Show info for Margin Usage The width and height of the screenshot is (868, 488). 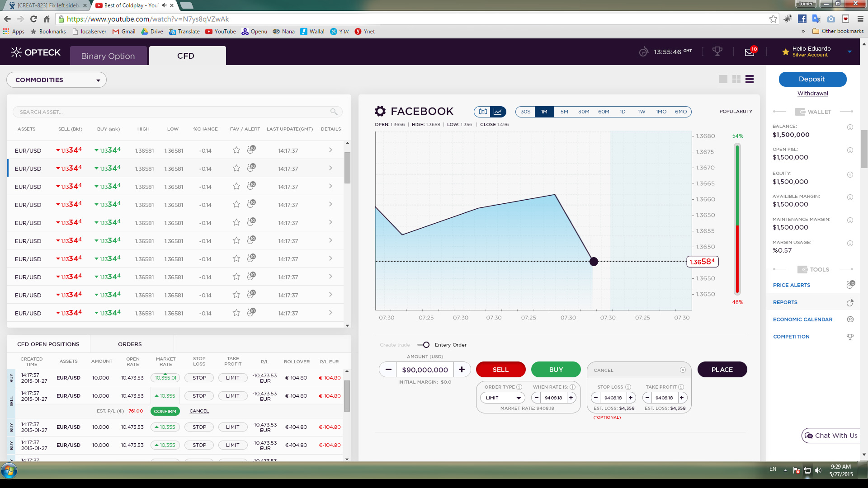pos(850,243)
